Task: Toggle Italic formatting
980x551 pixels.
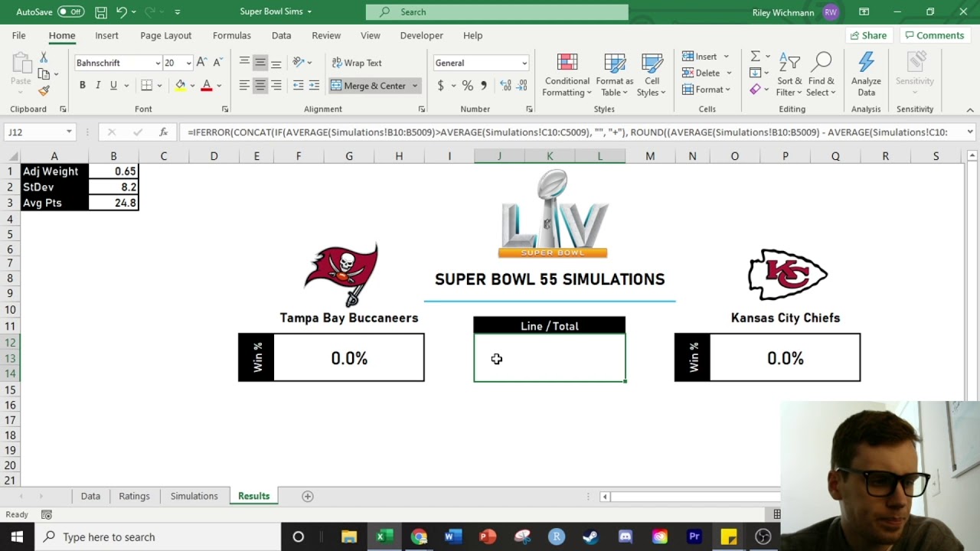Action: coord(98,85)
